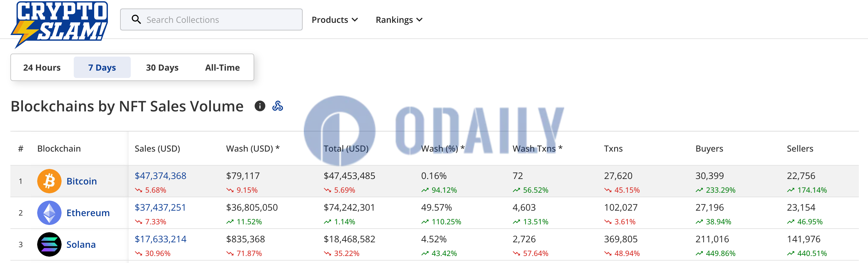Click Bitcoin buyers 30,399
The width and height of the screenshot is (868, 263).
(x=710, y=176)
